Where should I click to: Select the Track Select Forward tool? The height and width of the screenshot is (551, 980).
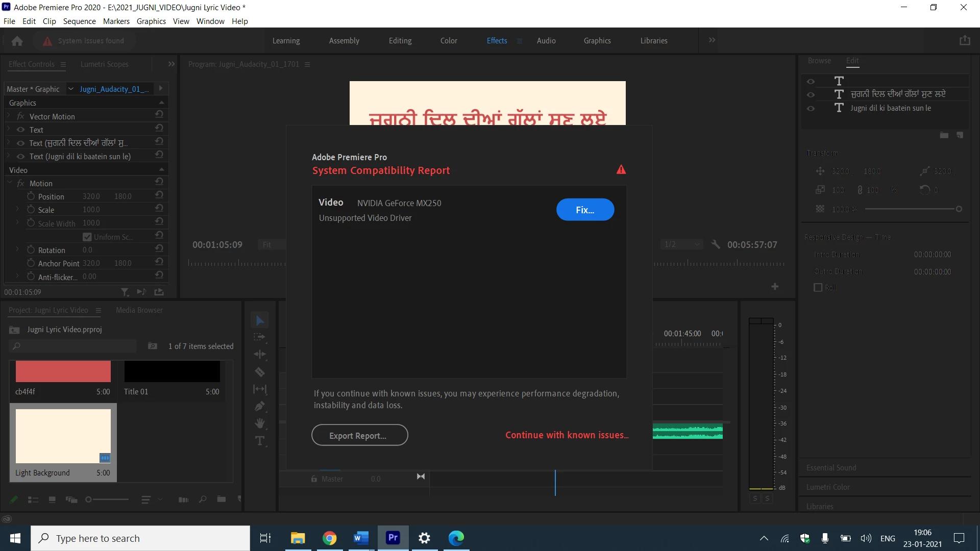260,337
